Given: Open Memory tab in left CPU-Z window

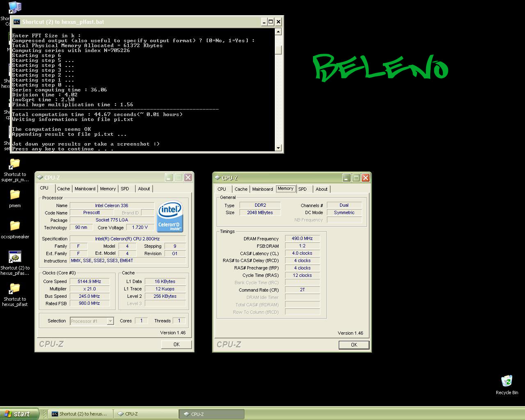Looking at the screenshot, I should [x=108, y=189].
